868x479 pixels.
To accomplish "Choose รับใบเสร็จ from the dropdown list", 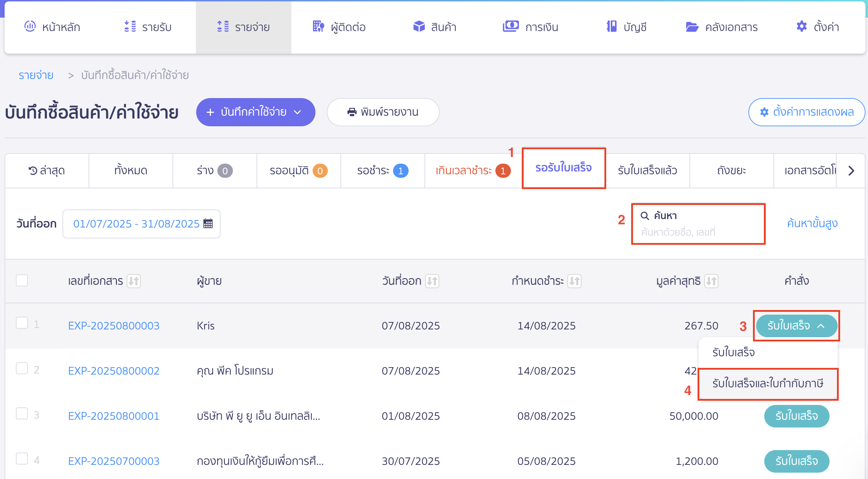I will pos(768,352).
